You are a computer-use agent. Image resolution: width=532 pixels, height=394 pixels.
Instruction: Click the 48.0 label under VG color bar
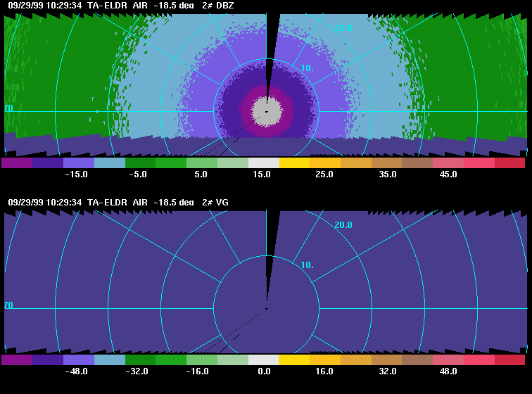coord(448,371)
